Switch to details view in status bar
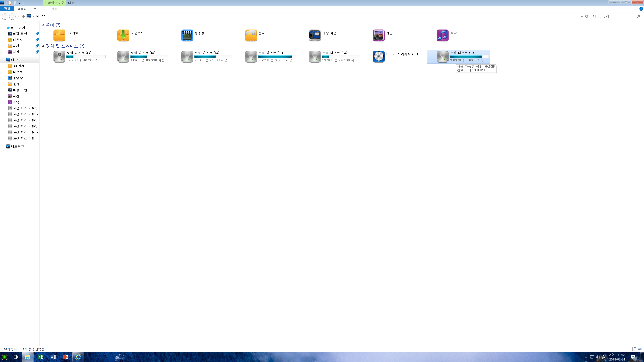This screenshot has height=362, width=644. tap(634, 349)
